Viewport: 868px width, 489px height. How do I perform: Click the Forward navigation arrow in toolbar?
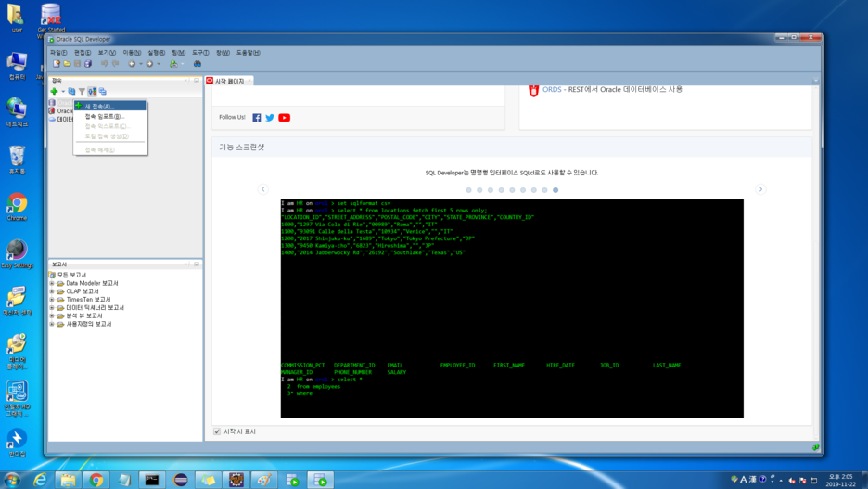tap(149, 64)
